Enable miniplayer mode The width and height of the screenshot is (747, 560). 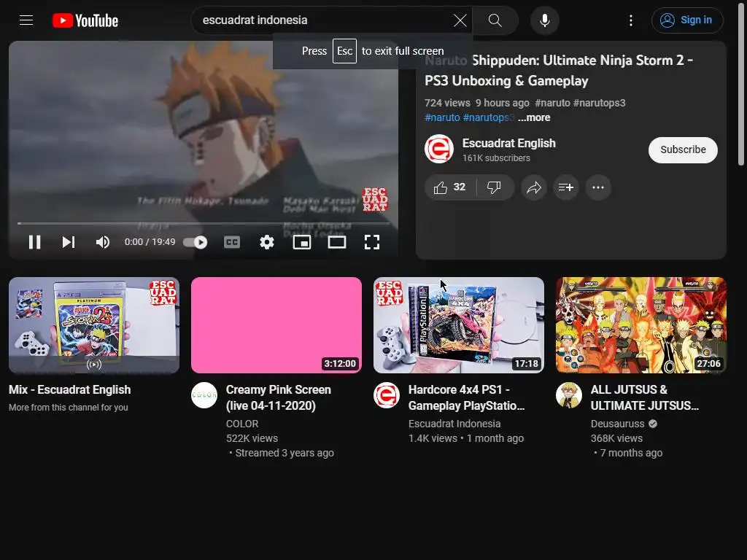[301, 242]
